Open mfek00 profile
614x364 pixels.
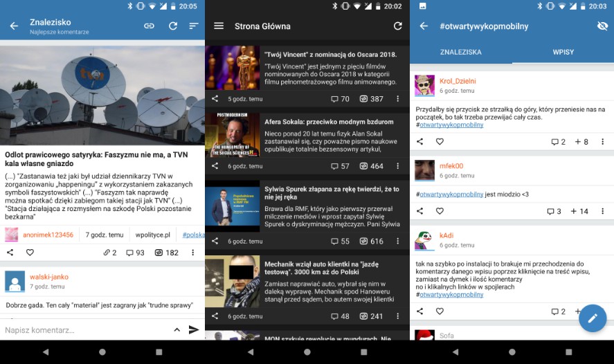click(x=451, y=166)
